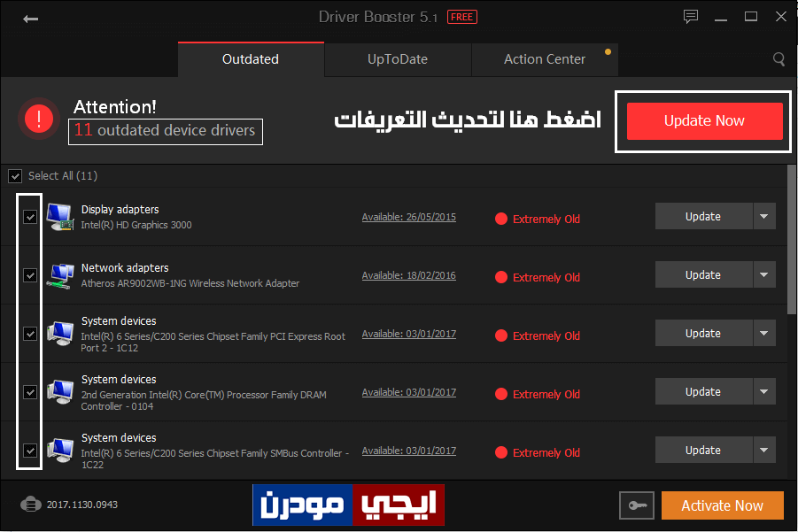Click the FREE edition badge
The image size is (798, 532).
462,18
